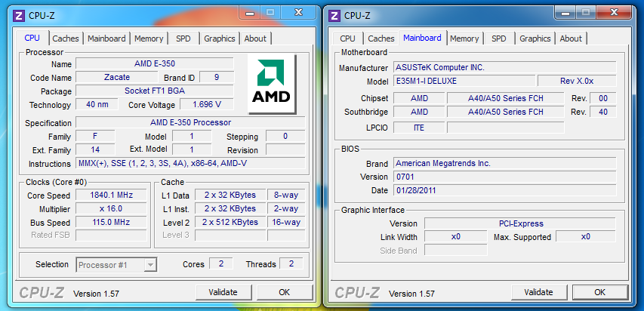This screenshot has width=644, height=311.
Task: Minimize the left CPU-Z window
Action: [x=250, y=13]
